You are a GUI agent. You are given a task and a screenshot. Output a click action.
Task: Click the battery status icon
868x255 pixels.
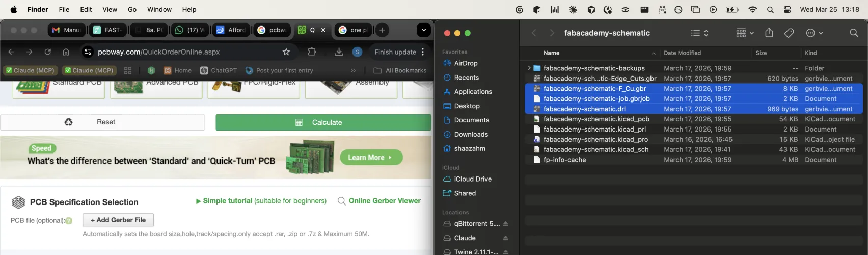click(732, 9)
